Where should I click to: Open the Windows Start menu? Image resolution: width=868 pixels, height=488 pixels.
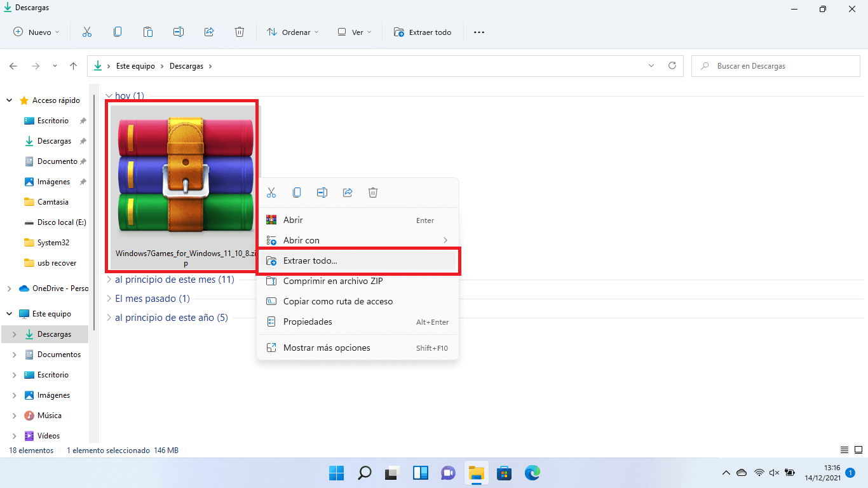337,473
